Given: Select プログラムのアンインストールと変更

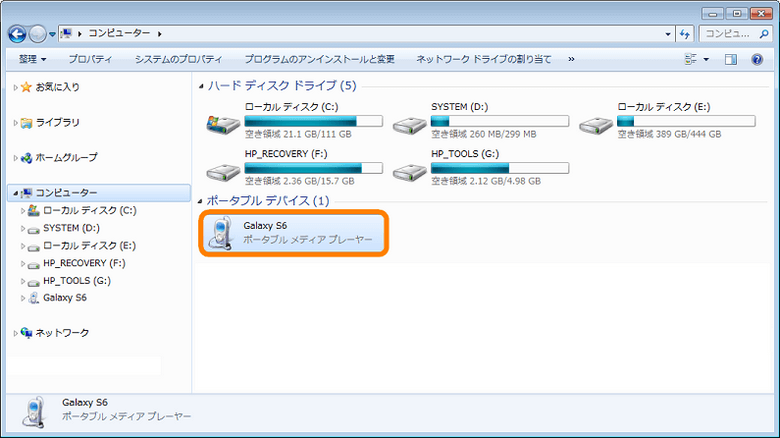Looking at the screenshot, I should [x=319, y=59].
